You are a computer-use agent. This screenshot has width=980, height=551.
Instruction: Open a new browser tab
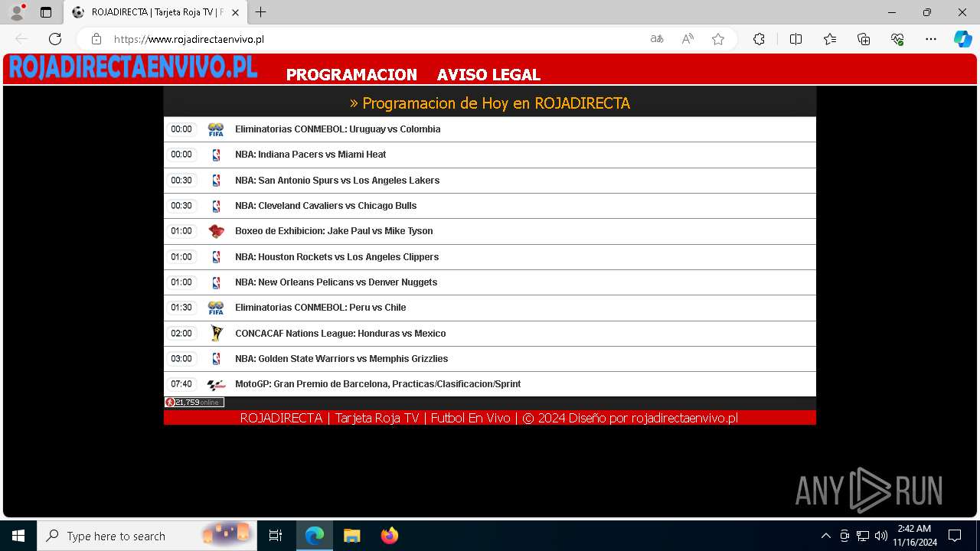click(261, 12)
